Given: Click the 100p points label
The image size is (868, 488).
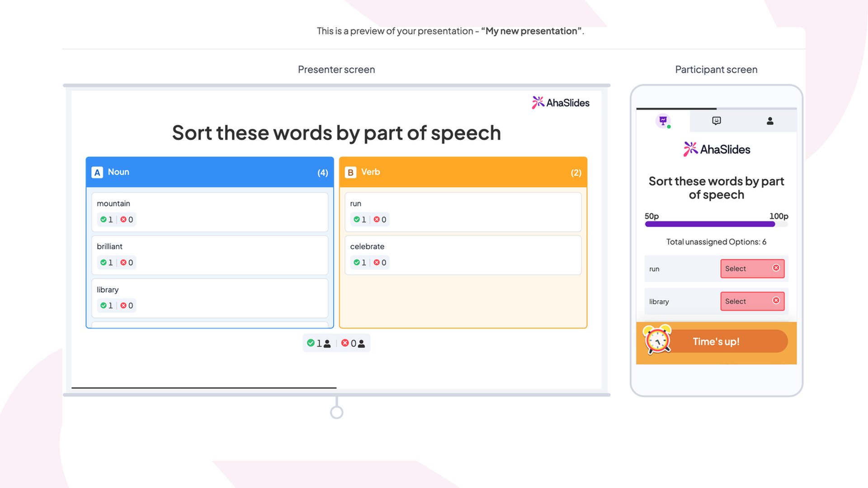Looking at the screenshot, I should (778, 216).
